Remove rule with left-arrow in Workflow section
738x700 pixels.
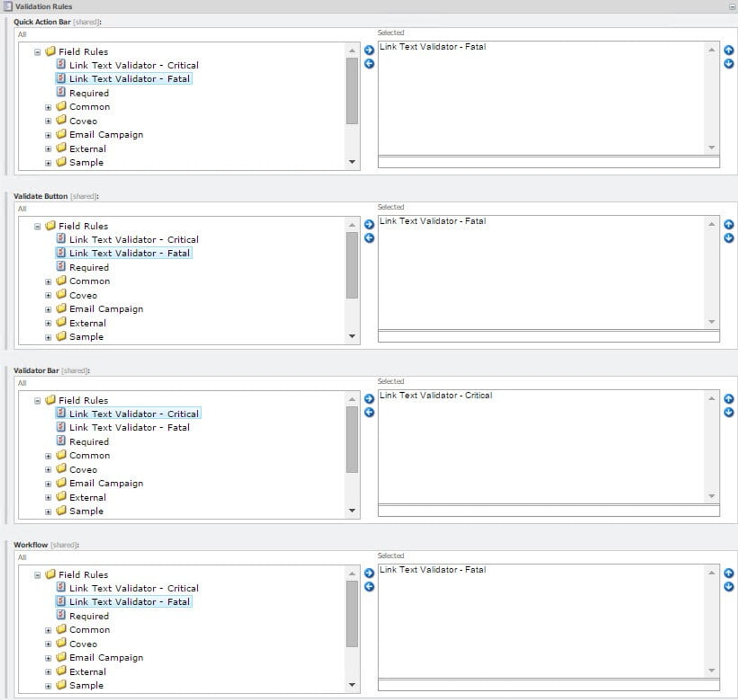coord(369,587)
